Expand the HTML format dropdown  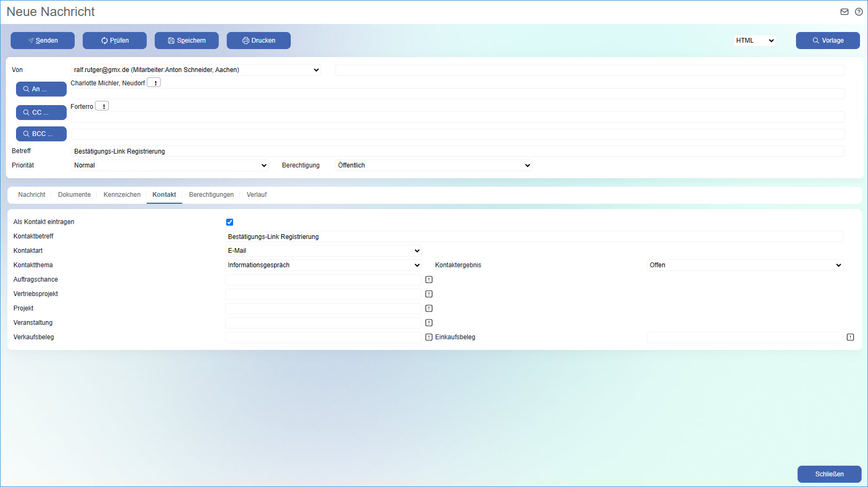click(x=754, y=41)
